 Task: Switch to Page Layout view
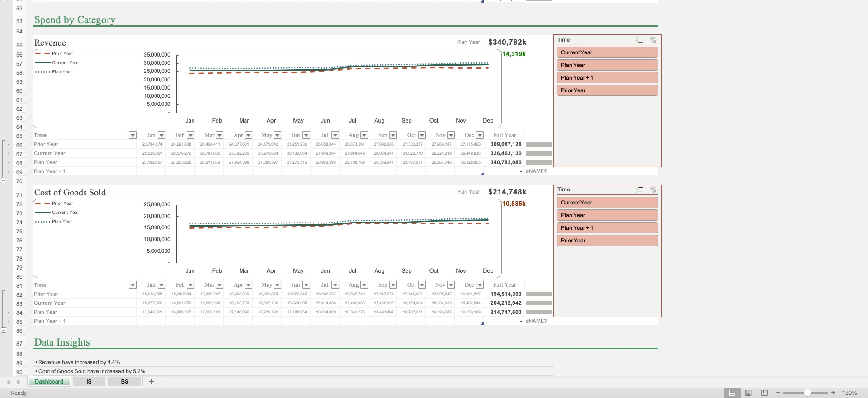[748, 393]
